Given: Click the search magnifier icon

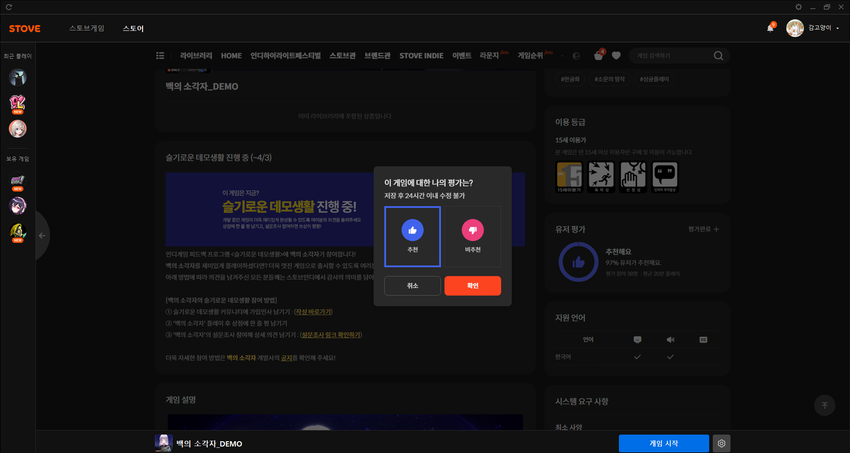Looking at the screenshot, I should 718,55.
